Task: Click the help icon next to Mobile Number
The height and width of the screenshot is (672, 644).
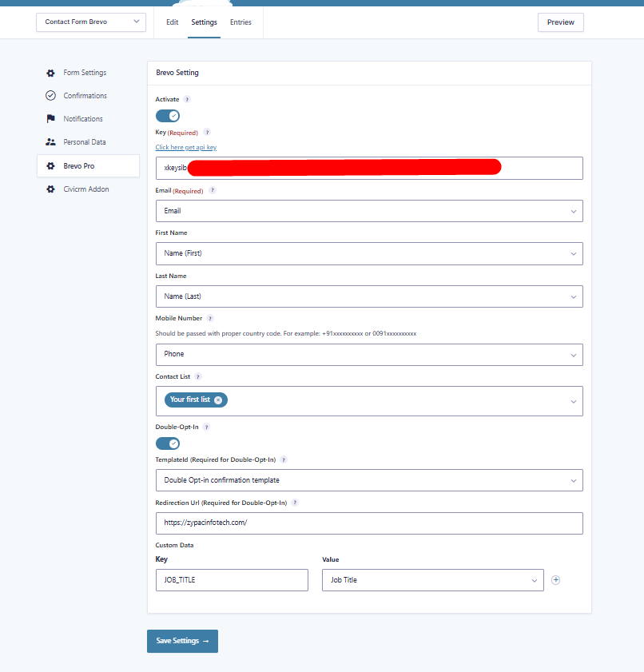Action: 210,319
